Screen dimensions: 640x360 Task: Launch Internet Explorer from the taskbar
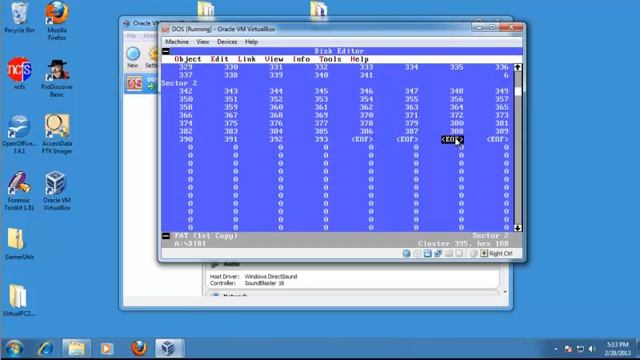tap(46, 349)
